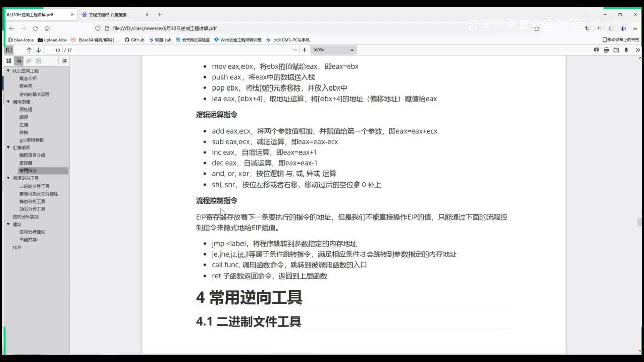Go to previous PDF page arrow
This screenshot has width=644, height=362.
click(29, 50)
